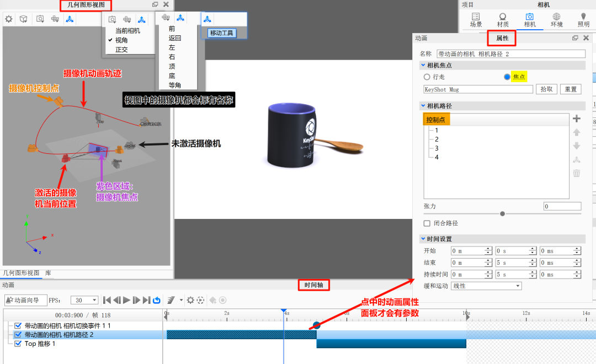Screen dimensions: 596x364
Task: Open the geometry view settings gear
Action: [x=9, y=19]
